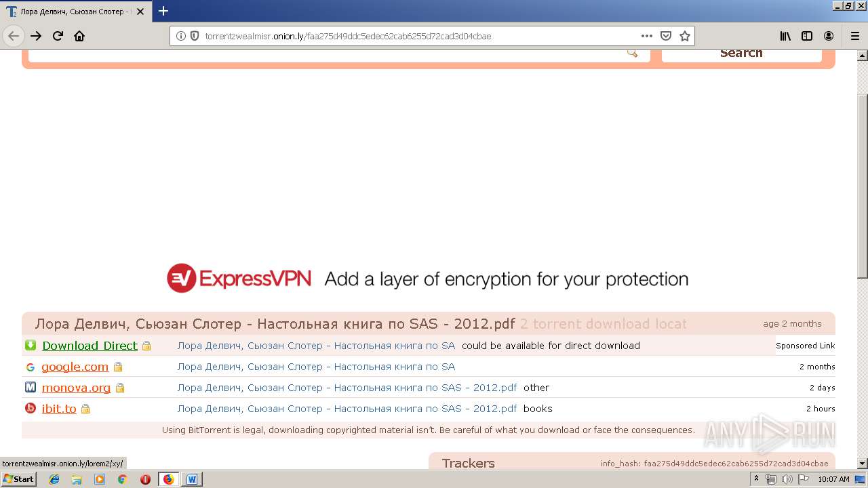Click padlock icon beside ibit.to
Viewport: 868px width, 488px height.
85,409
